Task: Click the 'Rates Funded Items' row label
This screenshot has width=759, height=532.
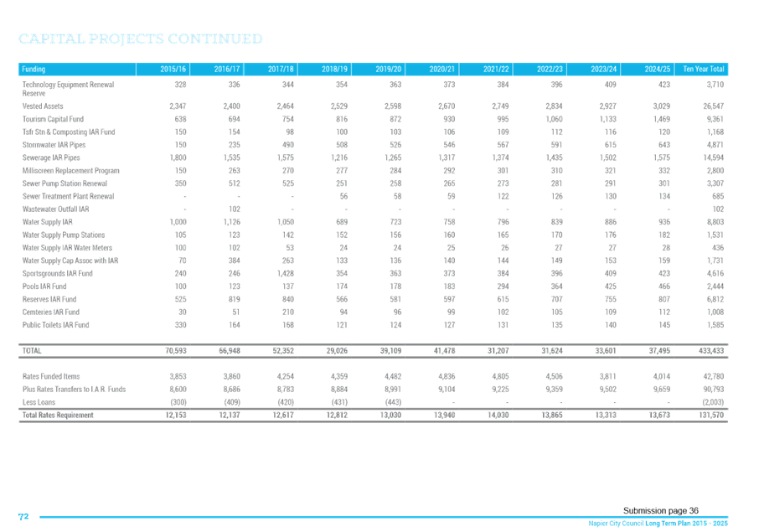Action: [x=51, y=376]
